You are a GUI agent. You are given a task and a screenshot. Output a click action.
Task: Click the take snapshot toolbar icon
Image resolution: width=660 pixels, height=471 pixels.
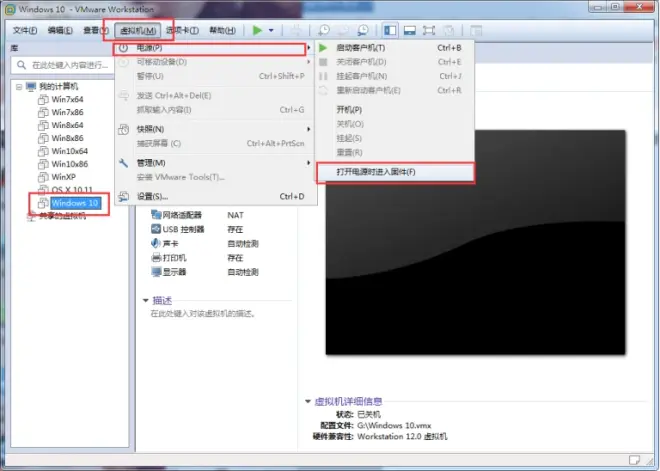[324, 30]
